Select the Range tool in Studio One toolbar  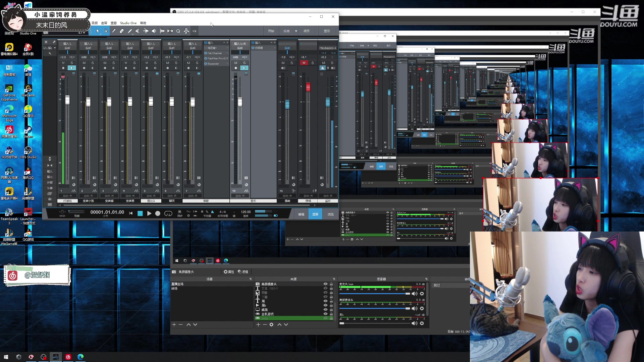(x=106, y=31)
